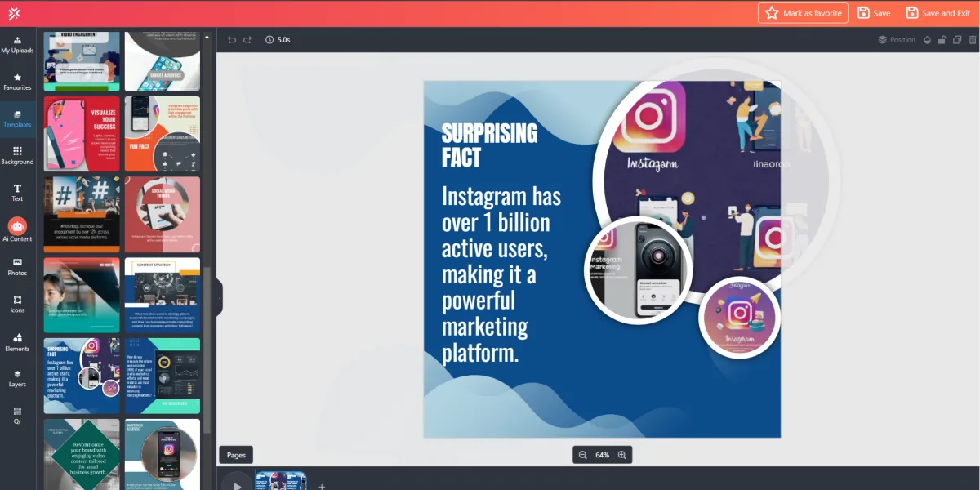Select the first page thumbnail in timeline
The width and height of the screenshot is (980, 490).
pos(281,481)
